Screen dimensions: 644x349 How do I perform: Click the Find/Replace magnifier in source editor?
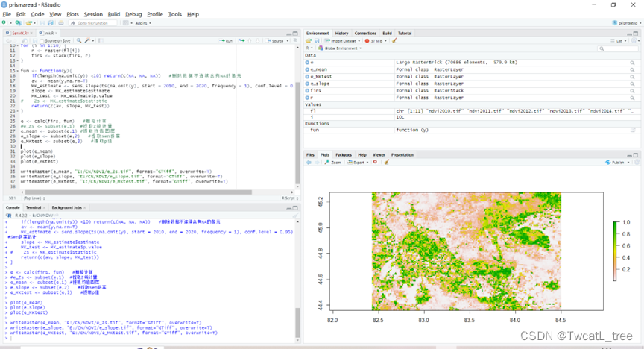78,41
